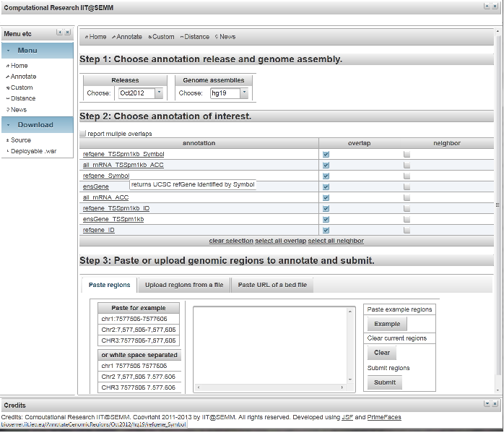Viewport: 504px width, 433px height.
Task: Switch to Upload regions from a file tab
Action: point(184,285)
